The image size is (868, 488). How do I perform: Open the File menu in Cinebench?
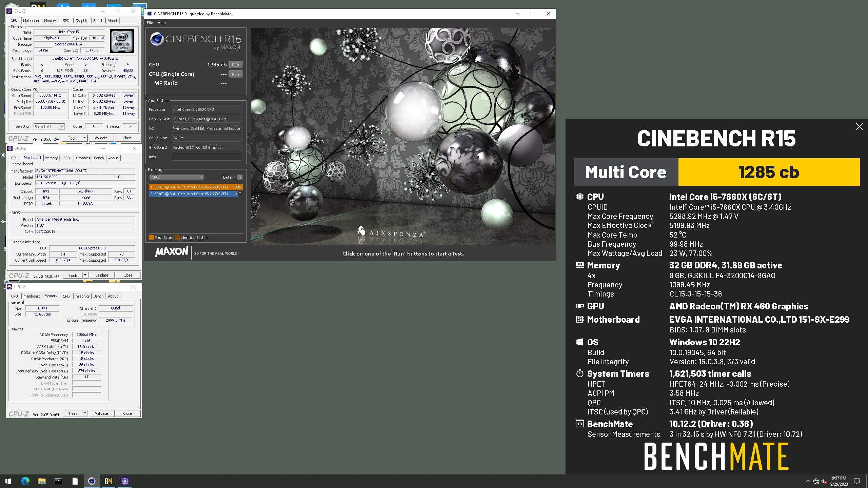[150, 23]
